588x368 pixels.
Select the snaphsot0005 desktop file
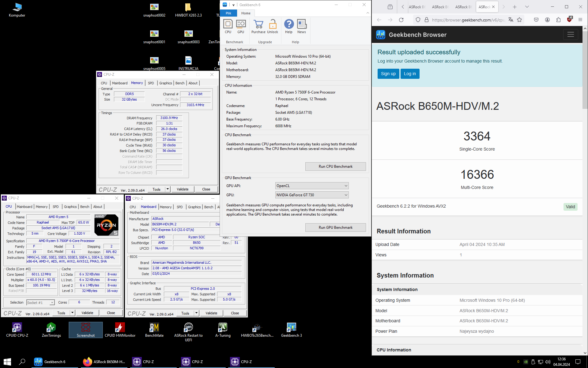pyautogui.click(x=154, y=63)
